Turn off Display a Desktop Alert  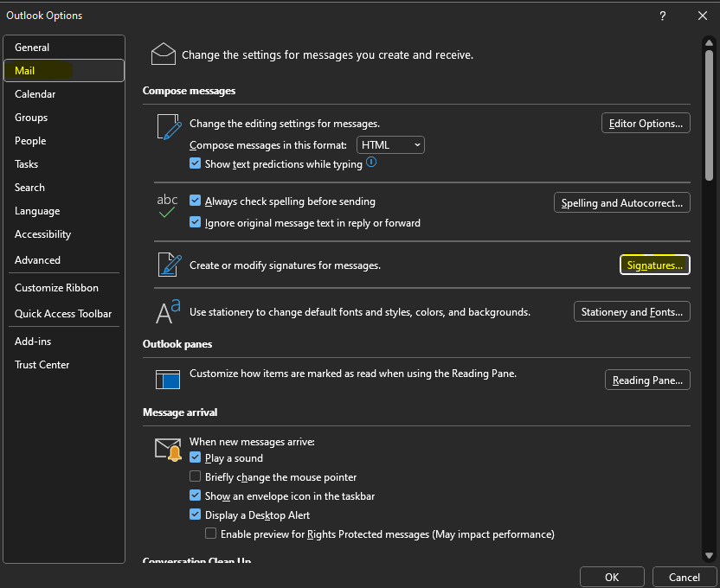click(x=195, y=514)
